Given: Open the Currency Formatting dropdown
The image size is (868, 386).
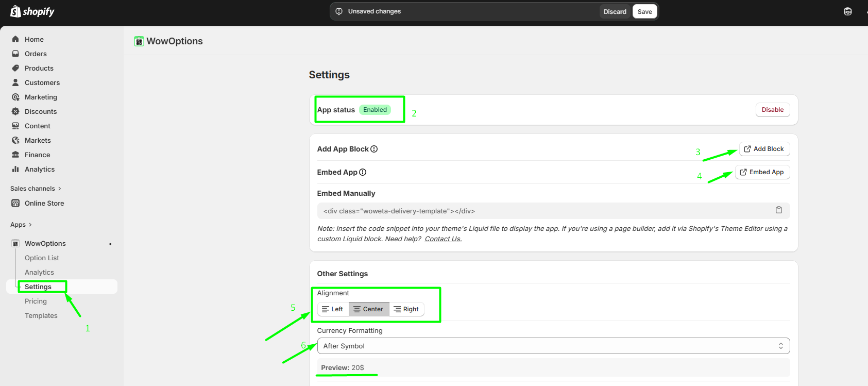Looking at the screenshot, I should tap(553, 346).
